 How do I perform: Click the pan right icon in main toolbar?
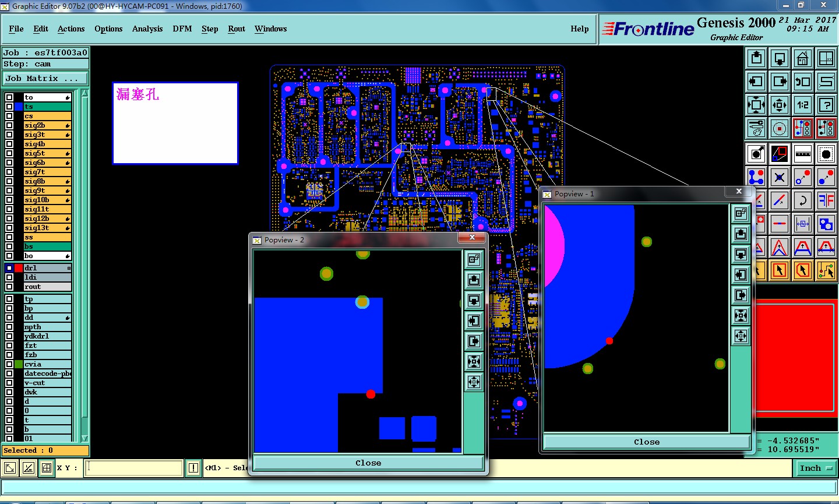780,82
